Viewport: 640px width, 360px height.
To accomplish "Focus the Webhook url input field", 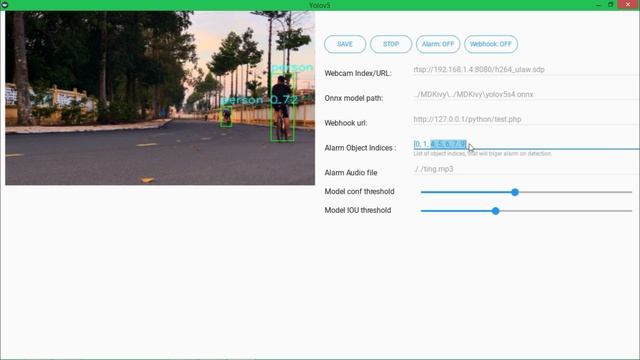I will coord(526,120).
